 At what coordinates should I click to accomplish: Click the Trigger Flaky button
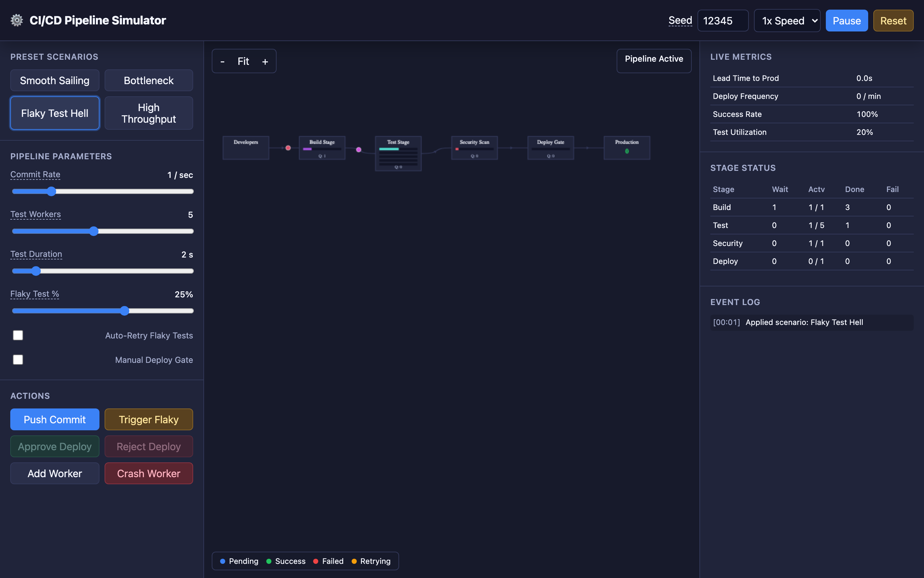(149, 419)
